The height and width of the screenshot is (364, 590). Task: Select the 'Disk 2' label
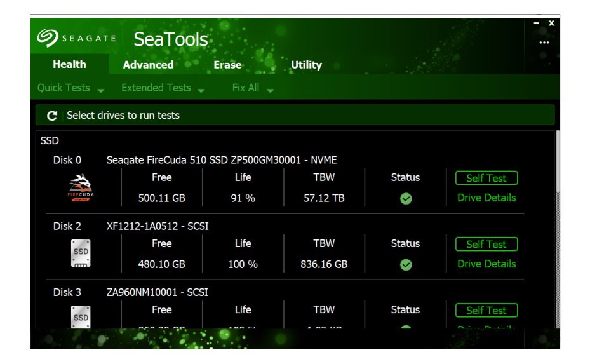click(67, 226)
